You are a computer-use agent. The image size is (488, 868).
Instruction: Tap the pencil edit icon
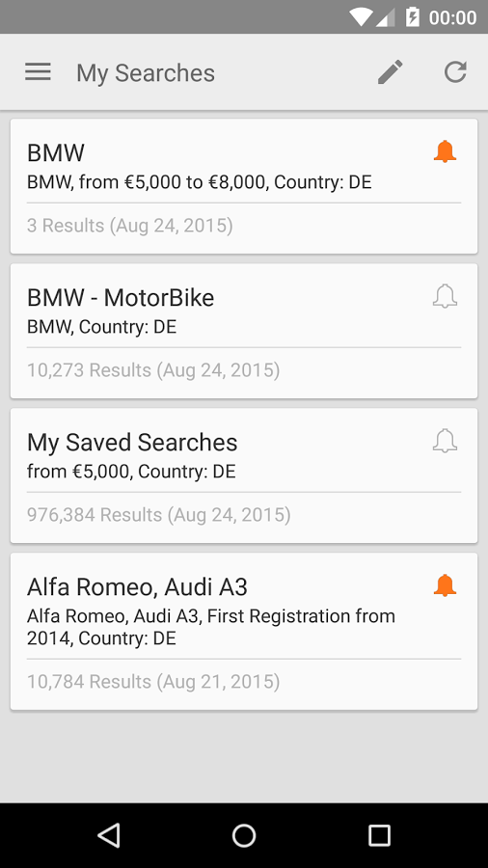click(x=390, y=72)
